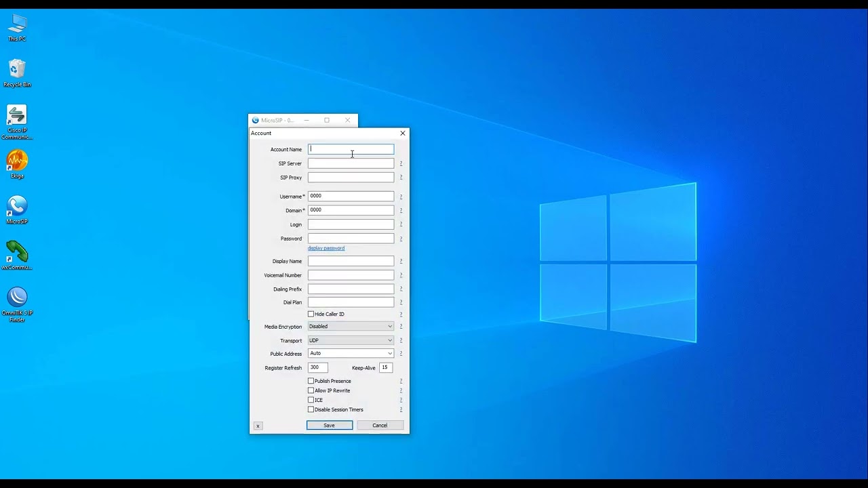
Task: Close the MicroSIP main window
Action: pos(348,120)
